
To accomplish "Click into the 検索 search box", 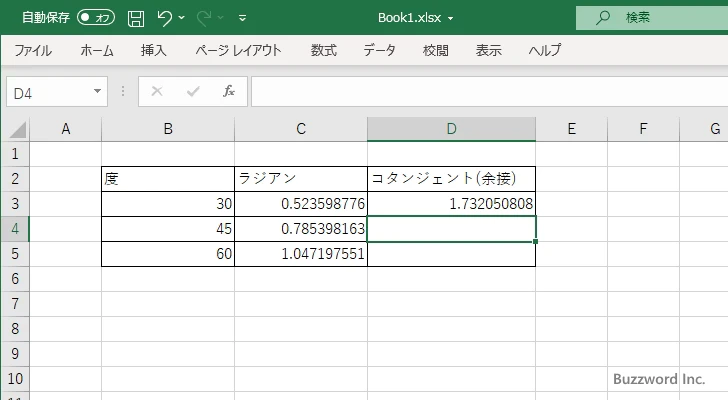I will pos(652,18).
